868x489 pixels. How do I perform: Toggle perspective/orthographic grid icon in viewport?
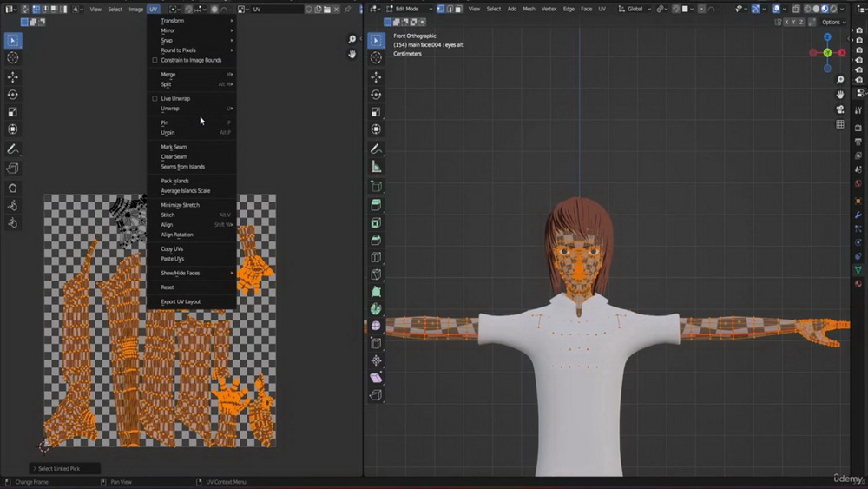point(839,124)
